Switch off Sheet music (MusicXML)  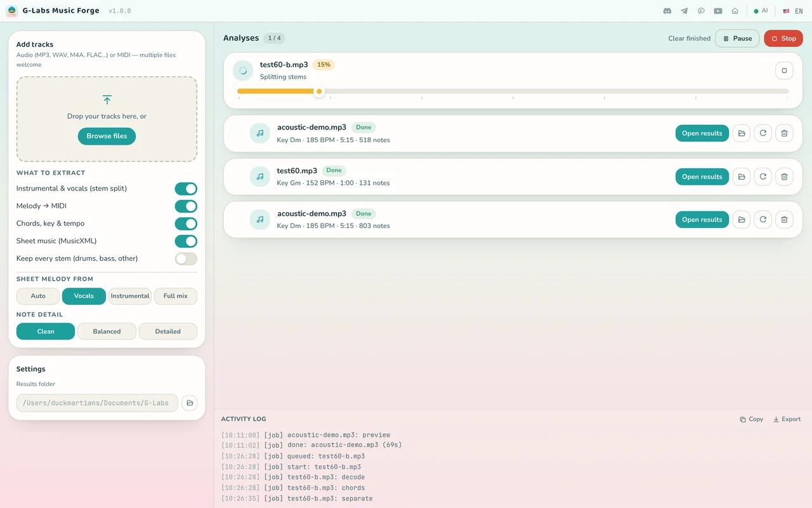186,241
